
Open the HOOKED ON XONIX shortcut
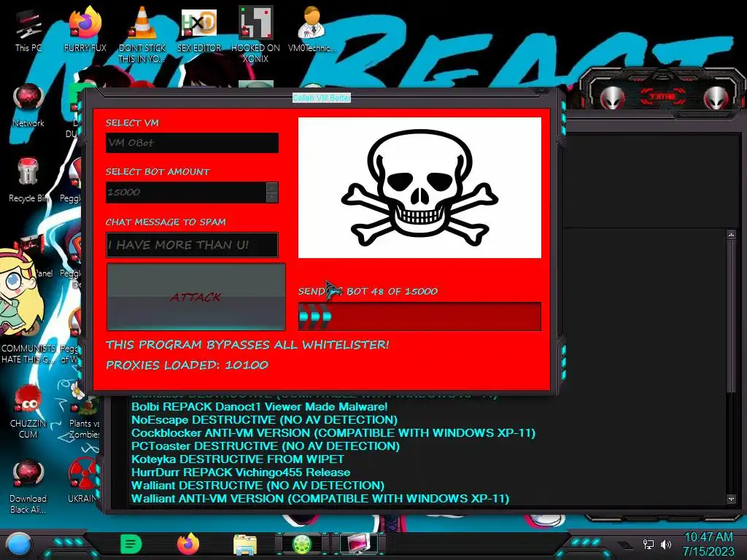pos(255,34)
